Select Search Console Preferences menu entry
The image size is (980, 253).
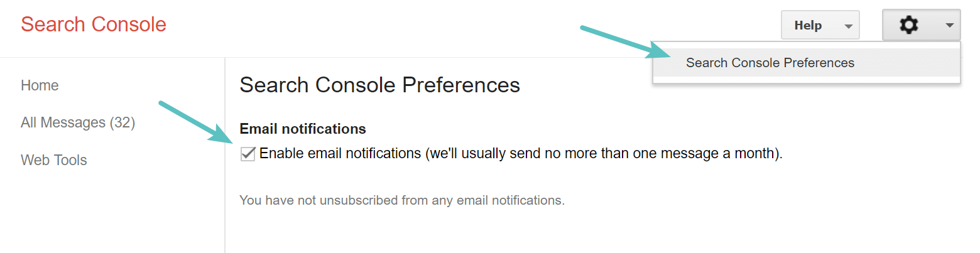click(770, 63)
